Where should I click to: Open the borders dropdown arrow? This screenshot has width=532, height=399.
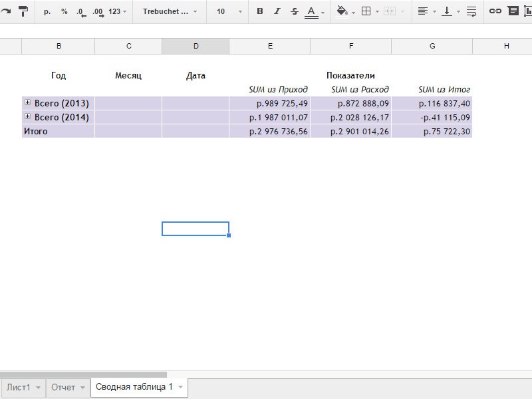tap(377, 11)
